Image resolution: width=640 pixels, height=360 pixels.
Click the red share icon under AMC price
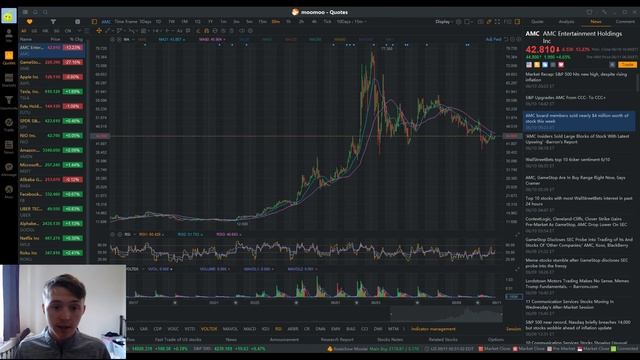coord(561,65)
